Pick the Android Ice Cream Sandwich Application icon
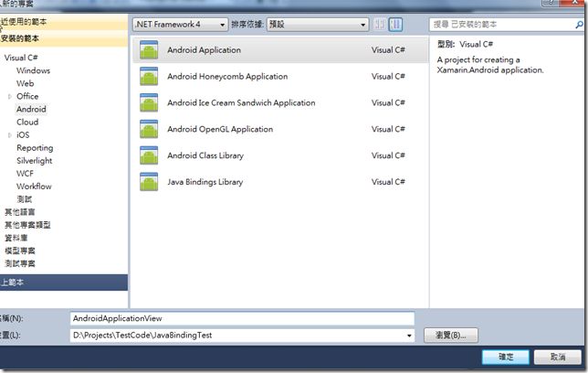The height and width of the screenshot is (373, 588). point(149,102)
